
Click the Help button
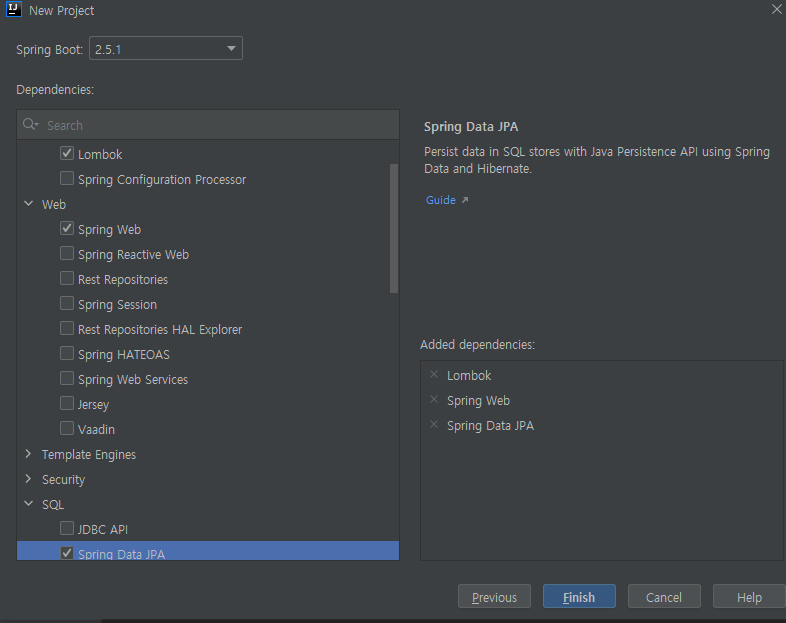[749, 596]
